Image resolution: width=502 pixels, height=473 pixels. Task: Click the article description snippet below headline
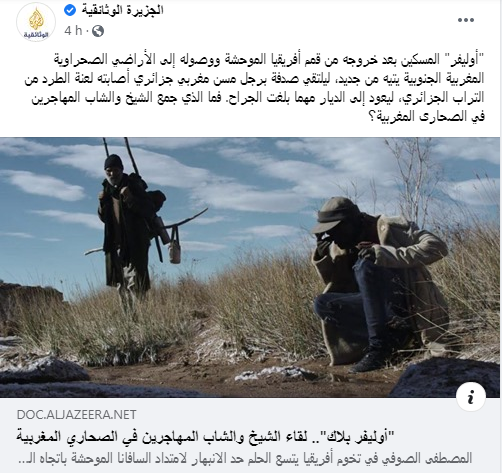pyautogui.click(x=245, y=458)
